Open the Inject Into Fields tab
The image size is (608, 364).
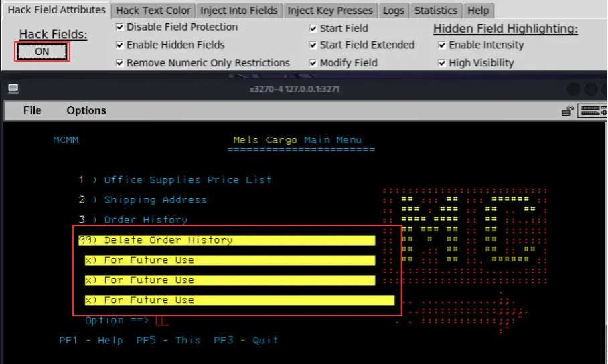coord(238,11)
